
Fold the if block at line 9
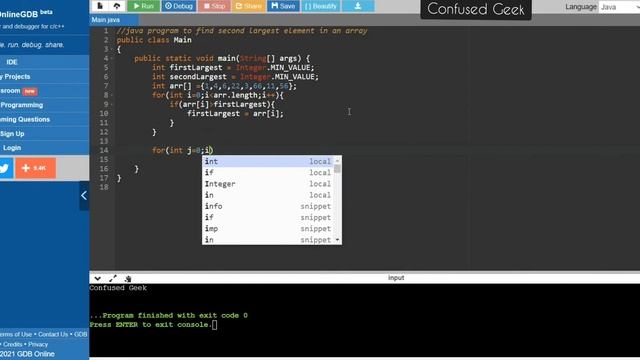(111, 104)
